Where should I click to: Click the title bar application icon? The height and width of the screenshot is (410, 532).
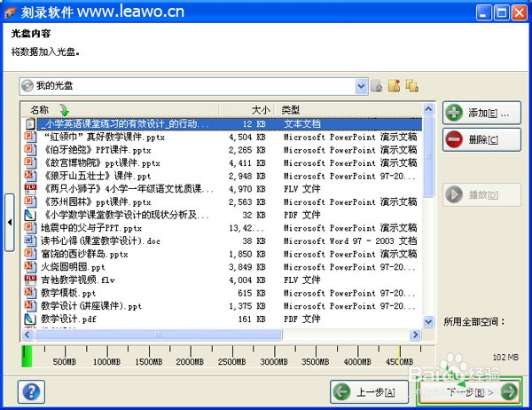11,13
